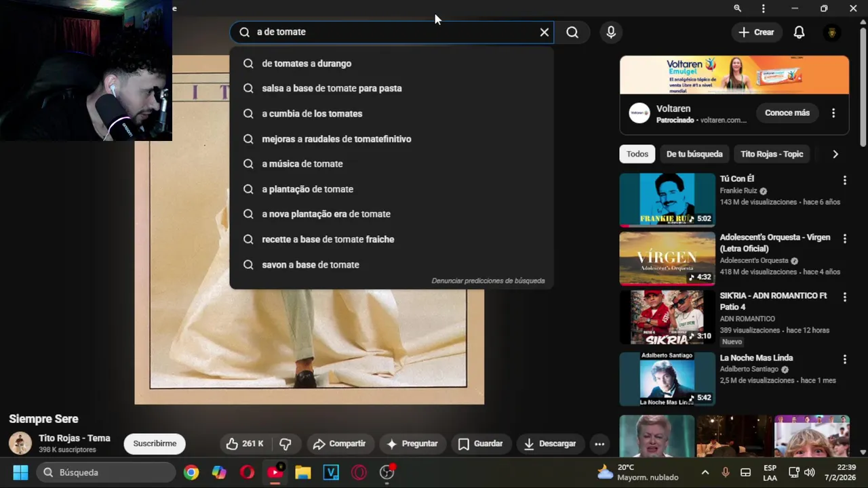
Task: Open notifications bell
Action: 799,32
